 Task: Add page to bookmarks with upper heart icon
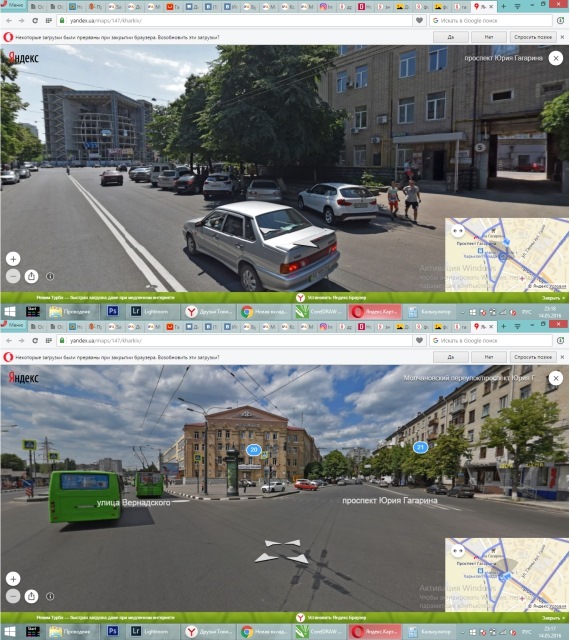pyautogui.click(x=419, y=20)
